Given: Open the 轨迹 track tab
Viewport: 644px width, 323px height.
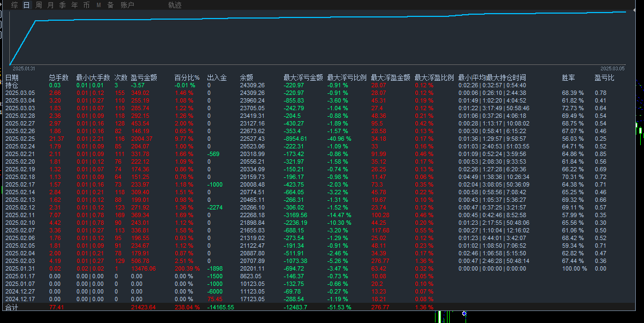Looking at the screenshot, I should [x=175, y=5].
